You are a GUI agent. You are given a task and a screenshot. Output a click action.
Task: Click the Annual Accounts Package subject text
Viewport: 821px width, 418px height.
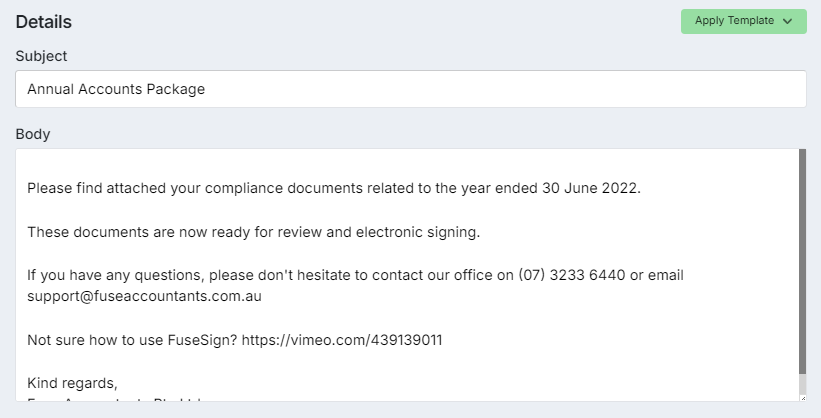[x=116, y=89]
